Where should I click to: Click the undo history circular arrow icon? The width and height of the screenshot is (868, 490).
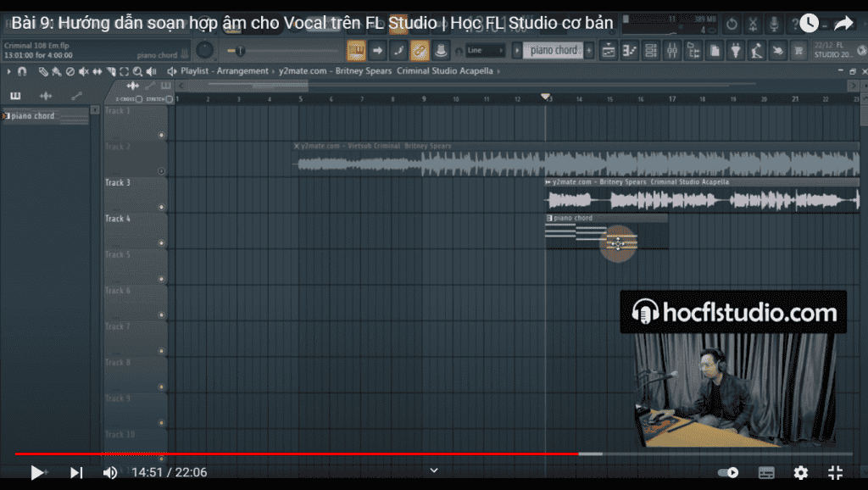click(732, 25)
